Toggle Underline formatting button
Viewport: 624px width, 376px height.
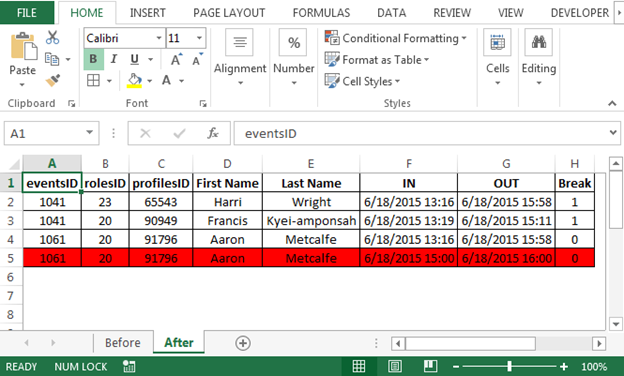click(135, 59)
